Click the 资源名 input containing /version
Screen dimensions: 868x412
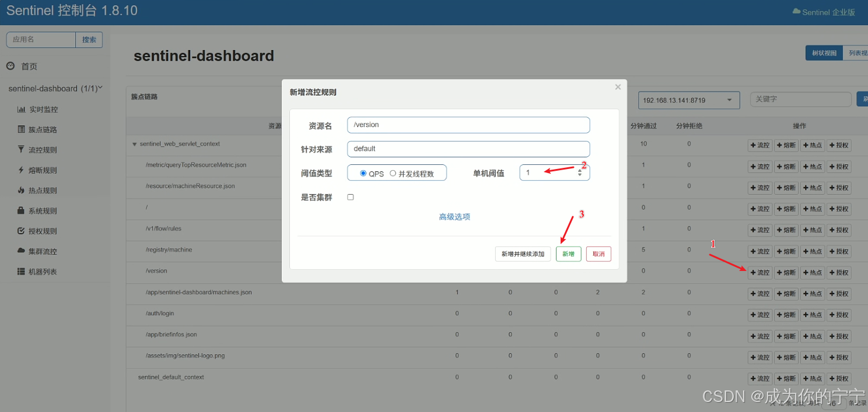[468, 125]
